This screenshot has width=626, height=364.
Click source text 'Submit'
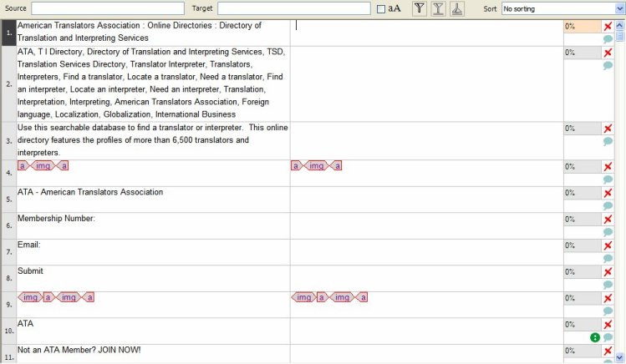coord(30,270)
